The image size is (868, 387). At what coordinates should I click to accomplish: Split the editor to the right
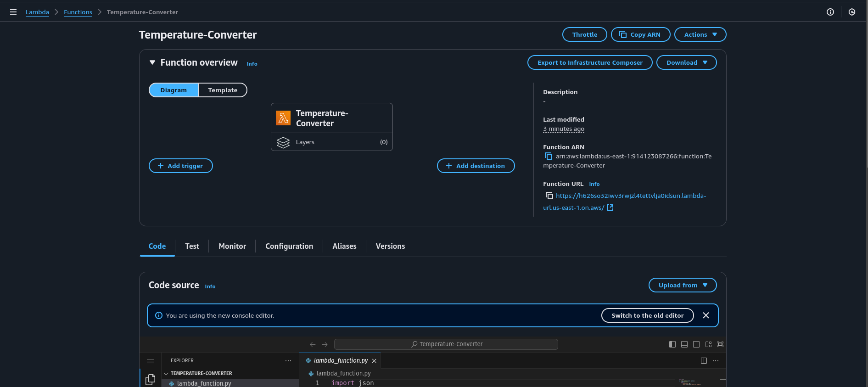(x=704, y=361)
